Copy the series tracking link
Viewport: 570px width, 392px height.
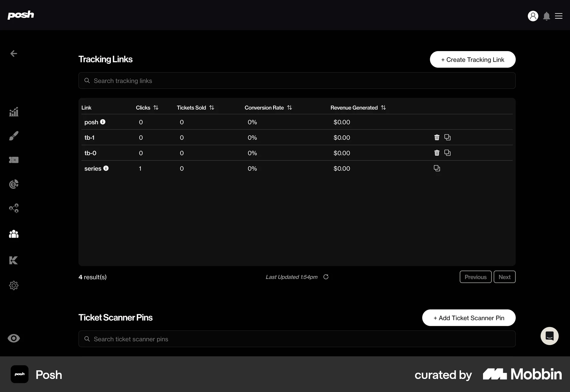[436, 168]
